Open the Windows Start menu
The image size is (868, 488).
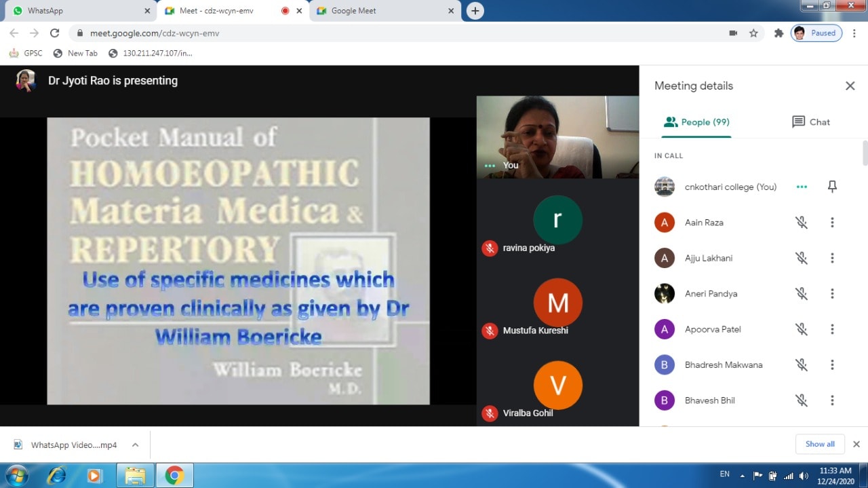(x=16, y=475)
